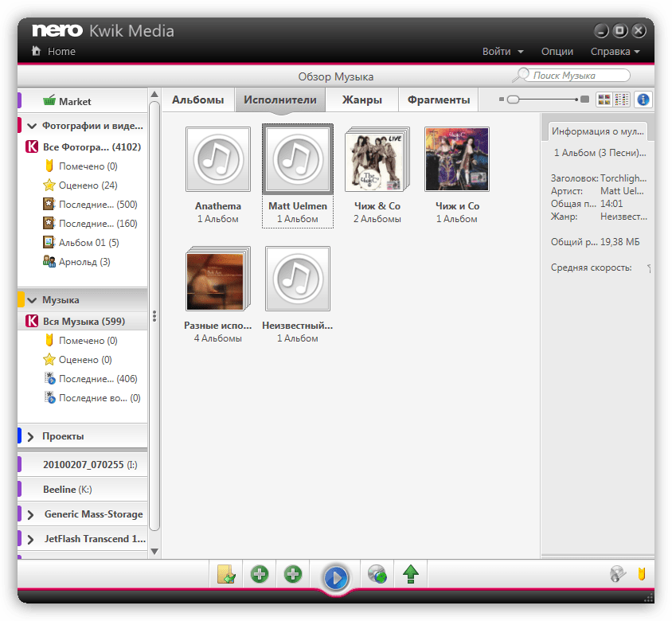672x621 pixels.
Task: Switch to the Жанры tab
Action: pos(361,100)
